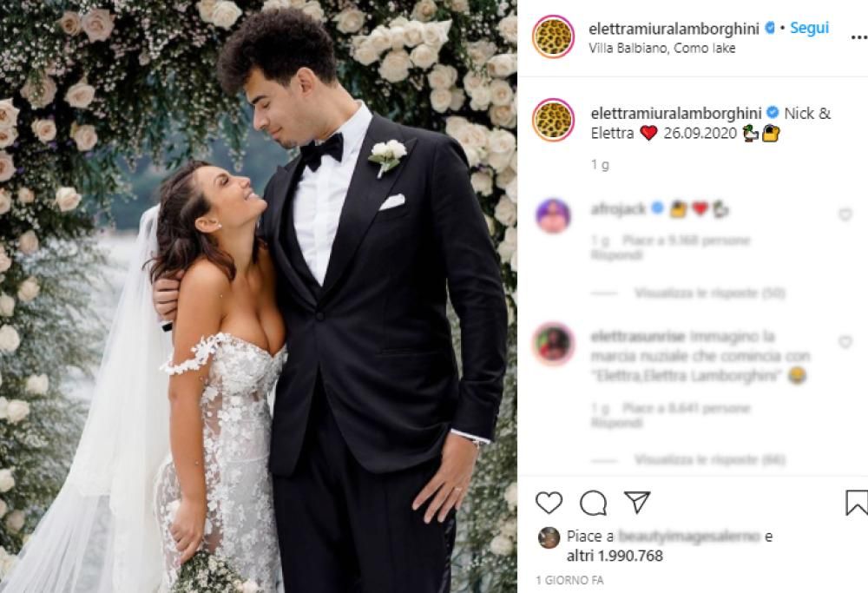Save the post with the bookmark icon
The image size is (868, 593).
[x=857, y=503]
